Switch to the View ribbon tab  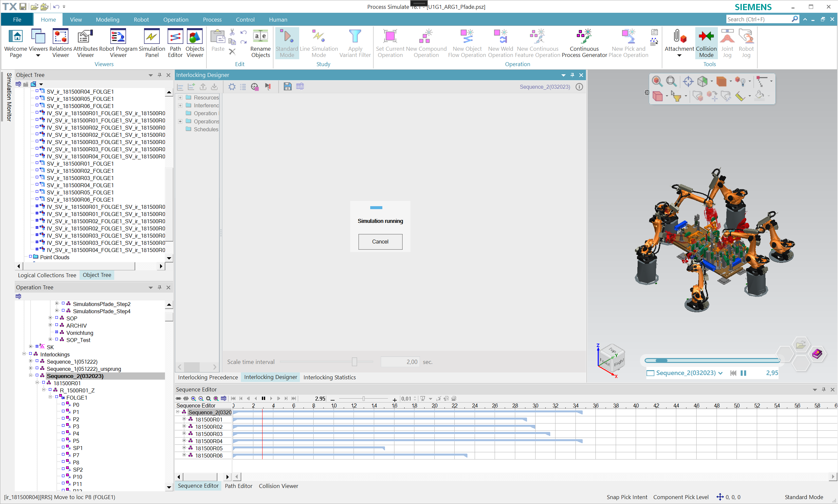tap(76, 20)
